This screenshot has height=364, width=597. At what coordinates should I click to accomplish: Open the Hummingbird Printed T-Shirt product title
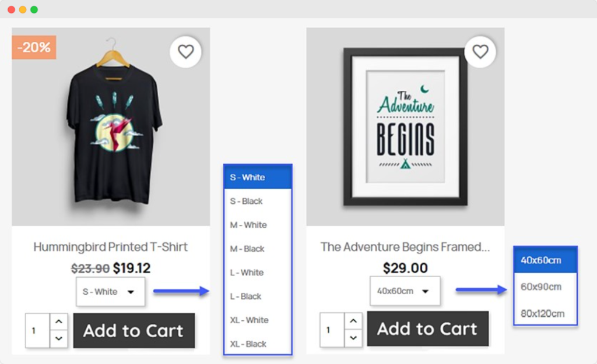pyautogui.click(x=111, y=246)
